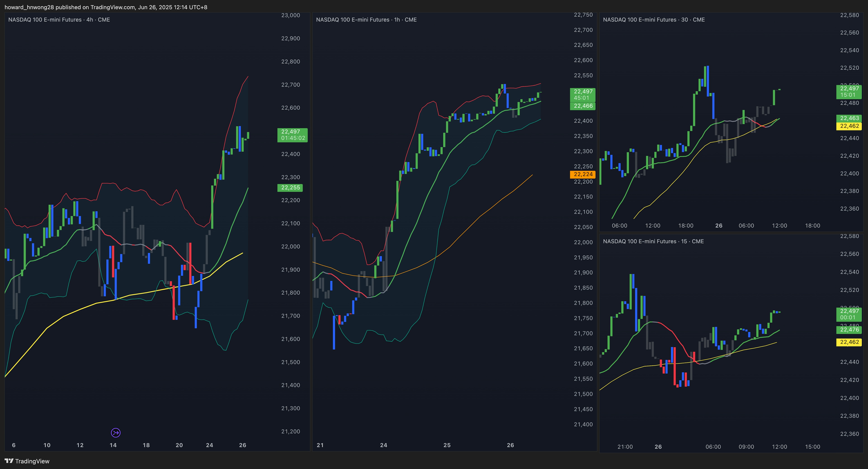
Task: Click the published-by header line for howard_hnwong28
Action: point(106,7)
